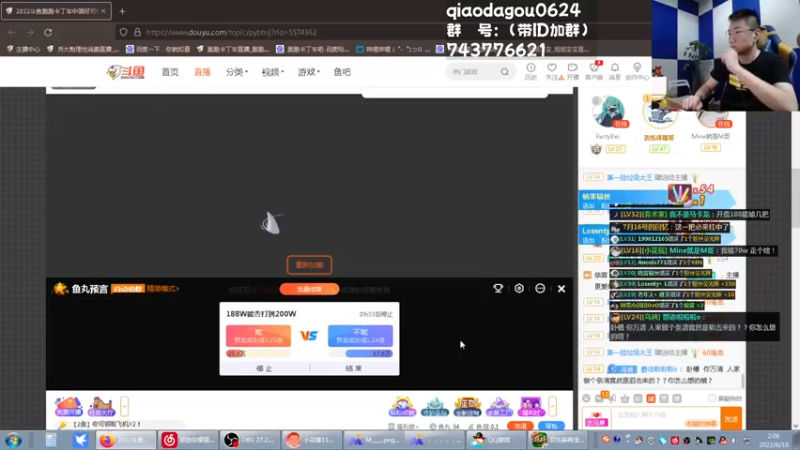Image resolution: width=800 pixels, height=450 pixels.
Task: Click the orange 发送 send button
Action: click(x=731, y=419)
